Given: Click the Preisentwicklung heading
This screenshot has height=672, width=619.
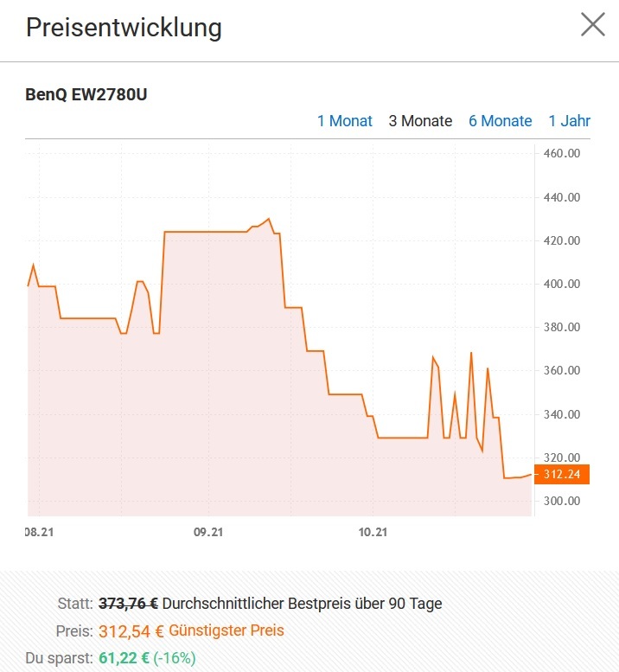Looking at the screenshot, I should tap(124, 28).
